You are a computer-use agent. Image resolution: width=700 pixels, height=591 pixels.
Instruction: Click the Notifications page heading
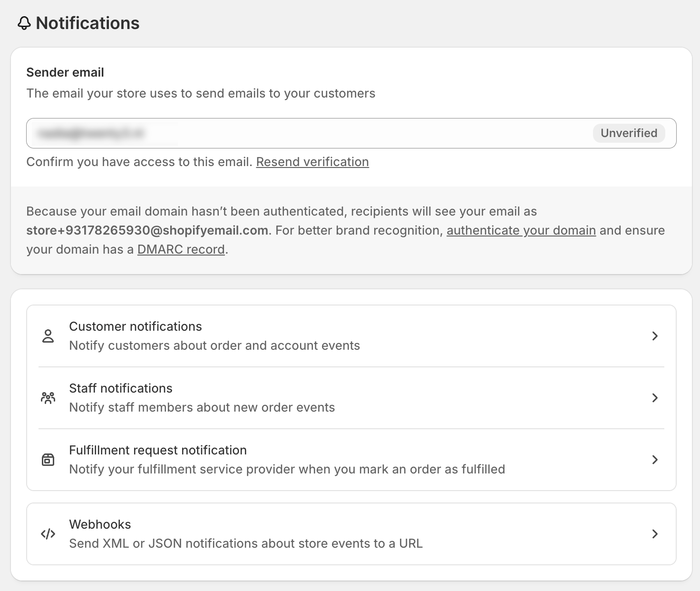tap(87, 23)
